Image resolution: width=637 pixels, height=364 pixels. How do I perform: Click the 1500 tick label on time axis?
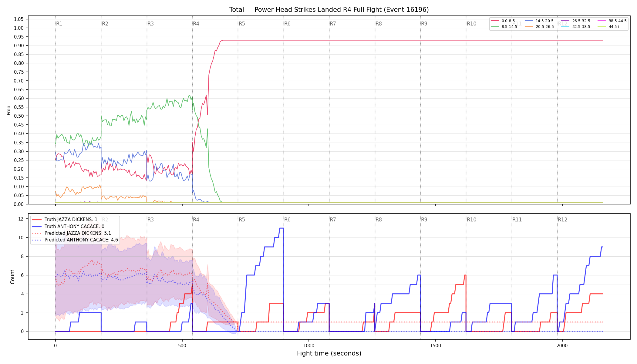pos(436,345)
